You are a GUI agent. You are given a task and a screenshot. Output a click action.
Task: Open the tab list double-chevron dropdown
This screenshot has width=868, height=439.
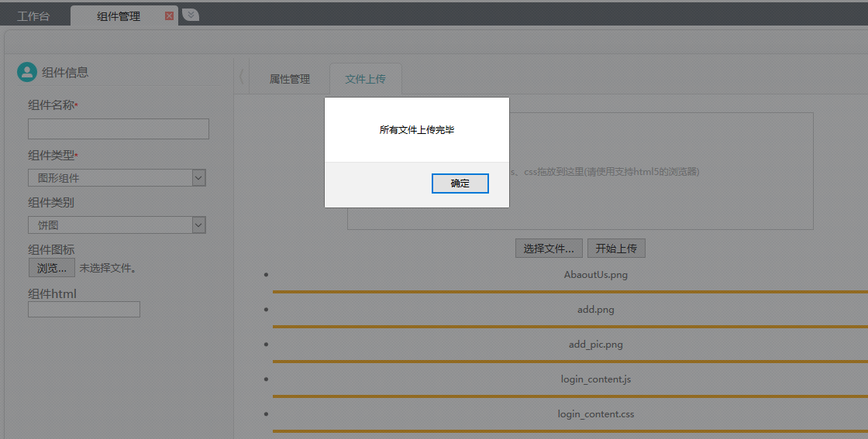click(191, 15)
